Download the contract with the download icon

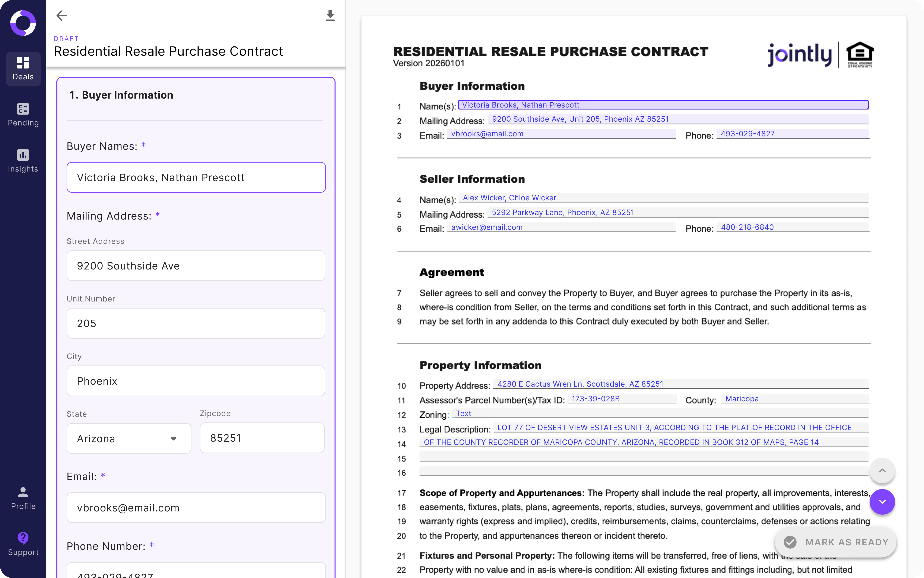tap(330, 16)
